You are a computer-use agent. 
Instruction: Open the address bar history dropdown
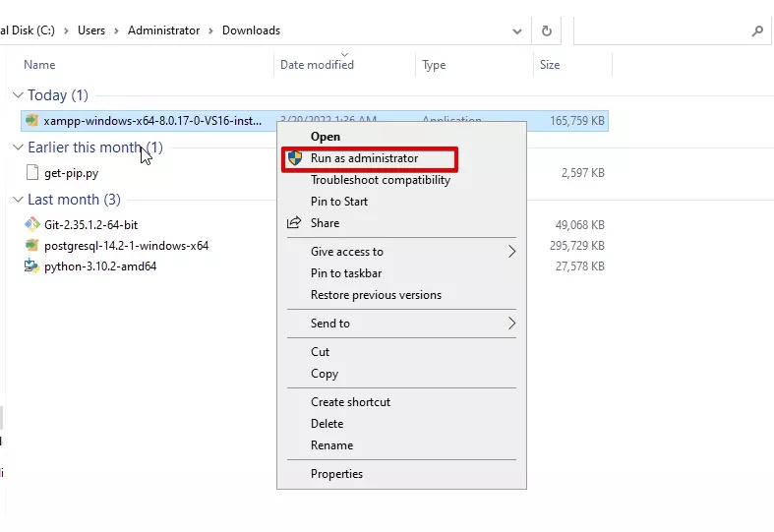517,30
